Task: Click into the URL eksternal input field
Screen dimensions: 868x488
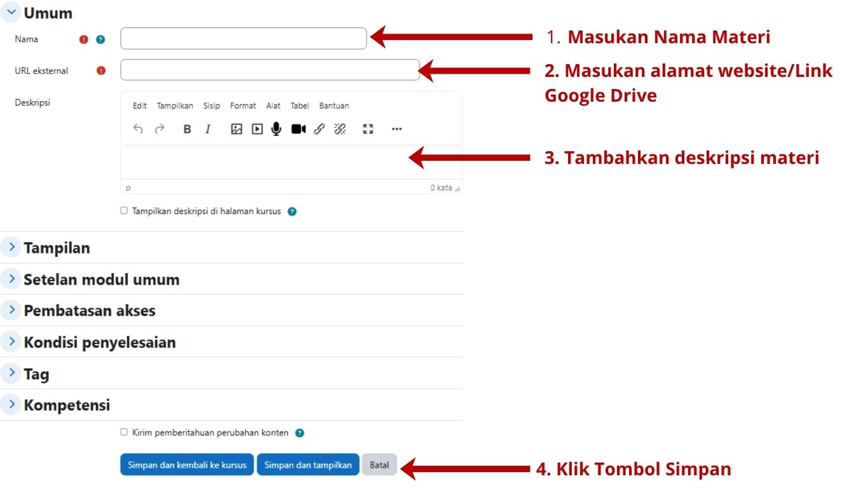Action: (x=269, y=70)
